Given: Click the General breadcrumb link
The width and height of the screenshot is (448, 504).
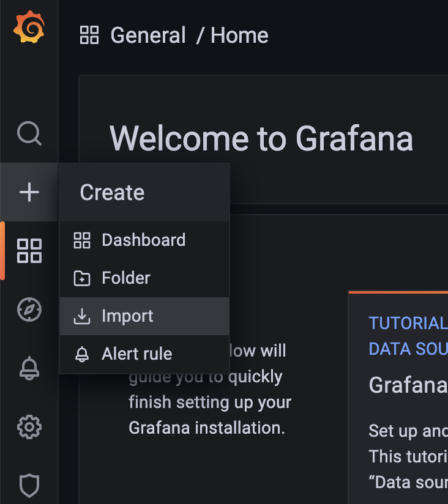Looking at the screenshot, I should (x=148, y=35).
